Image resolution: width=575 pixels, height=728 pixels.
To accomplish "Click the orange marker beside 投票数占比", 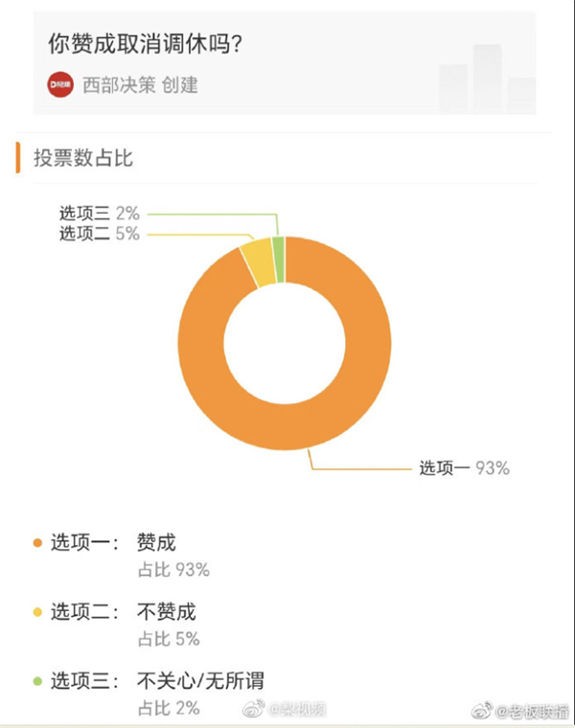I will 18,158.
